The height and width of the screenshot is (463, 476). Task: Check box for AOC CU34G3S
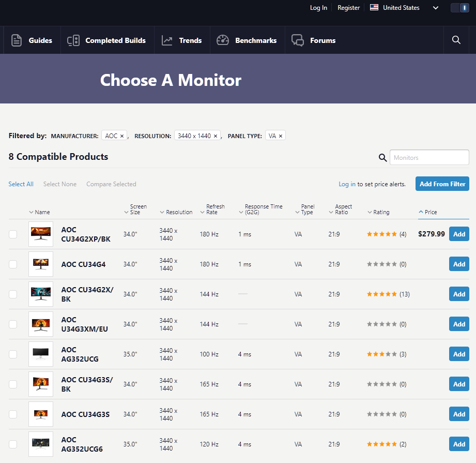point(13,414)
